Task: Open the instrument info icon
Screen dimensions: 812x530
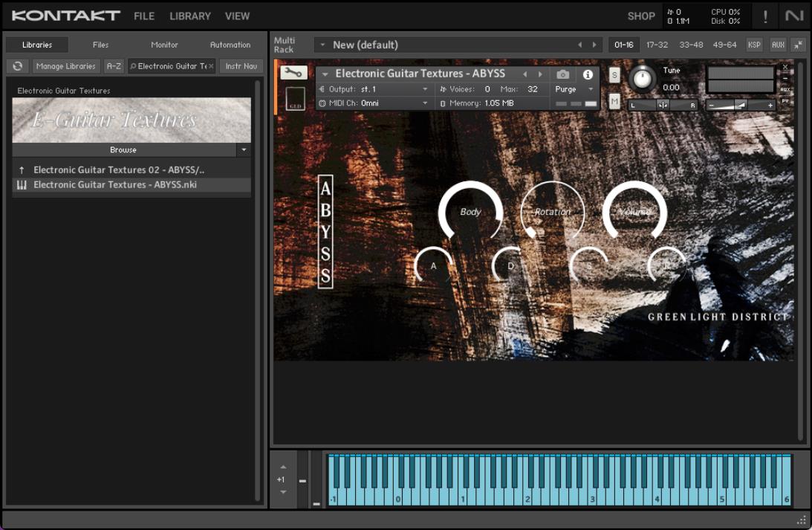Action: [x=588, y=74]
